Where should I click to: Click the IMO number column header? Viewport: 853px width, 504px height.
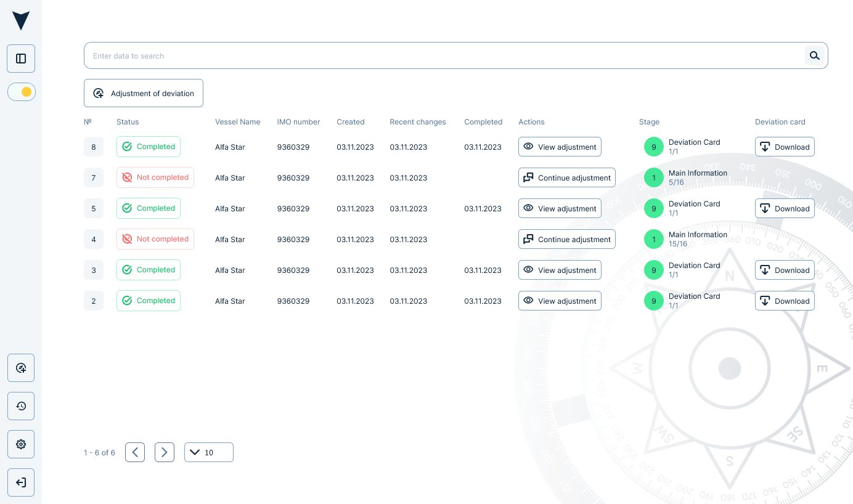coord(298,122)
